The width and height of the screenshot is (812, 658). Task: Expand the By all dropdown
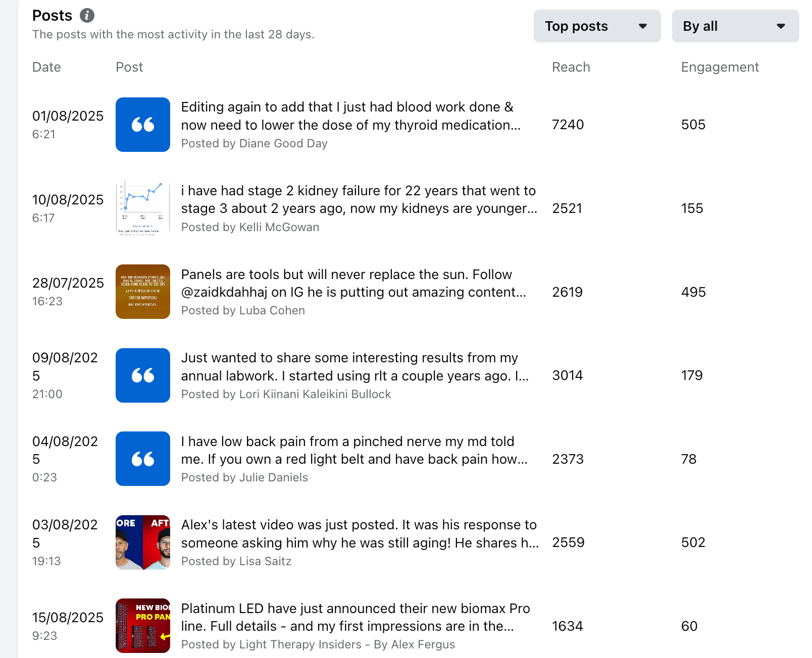[x=735, y=26]
